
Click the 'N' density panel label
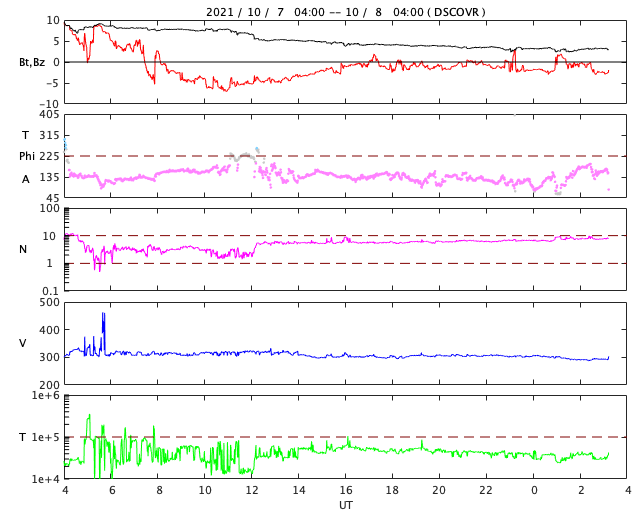click(23, 249)
